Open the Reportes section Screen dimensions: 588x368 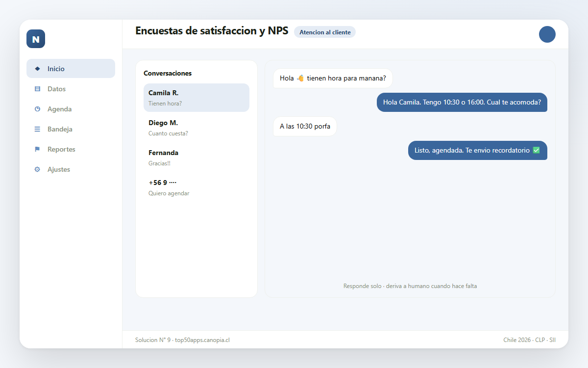click(x=71, y=149)
